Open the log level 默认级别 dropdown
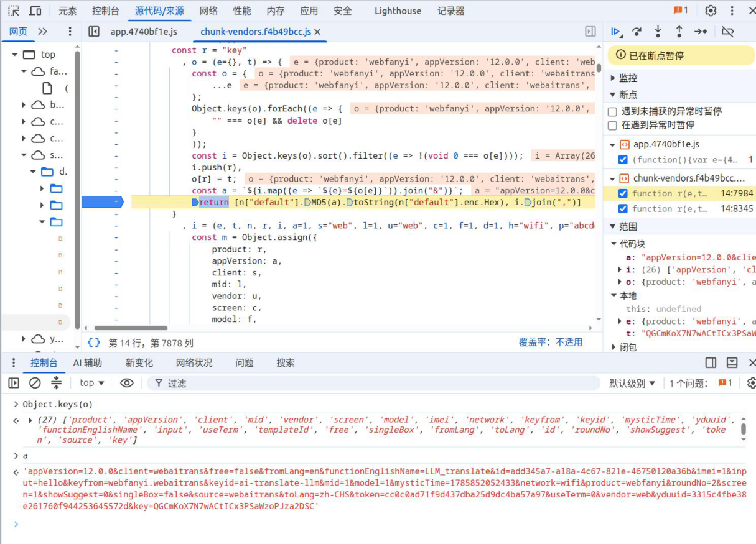 (632, 383)
